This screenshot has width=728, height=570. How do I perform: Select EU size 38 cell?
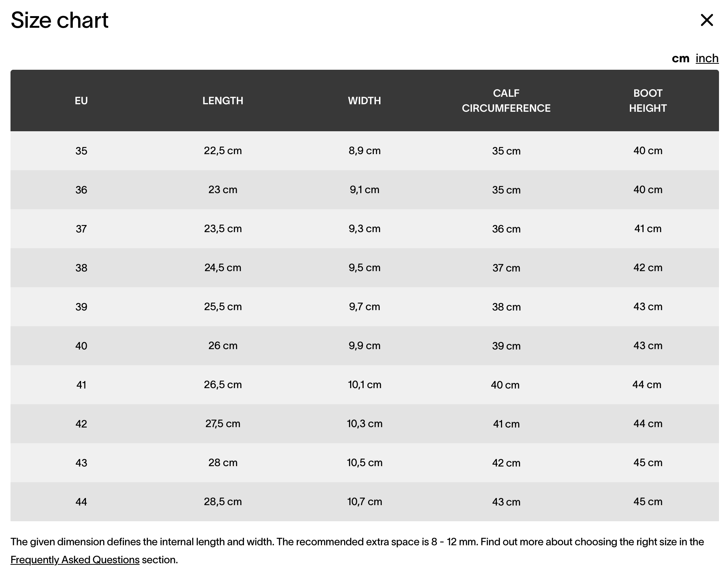click(x=81, y=268)
